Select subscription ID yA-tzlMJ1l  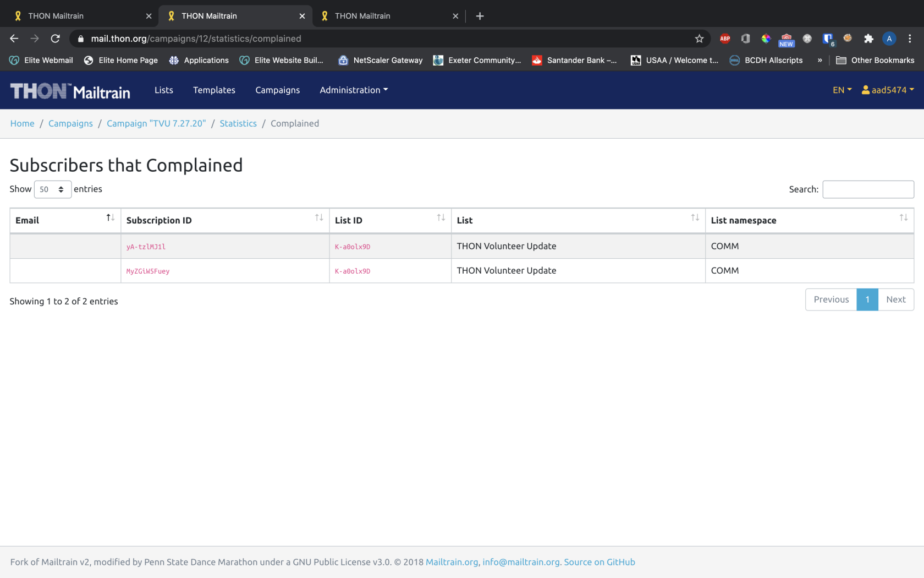pyautogui.click(x=146, y=247)
